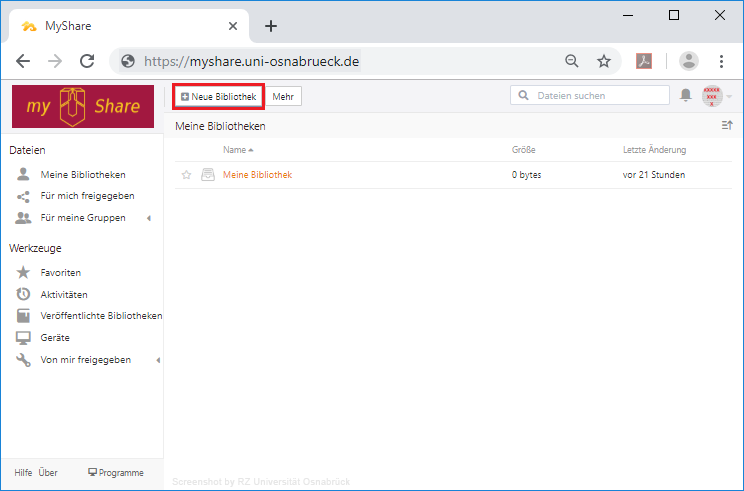Click the zoom magnifier icon in address bar

pos(572,61)
